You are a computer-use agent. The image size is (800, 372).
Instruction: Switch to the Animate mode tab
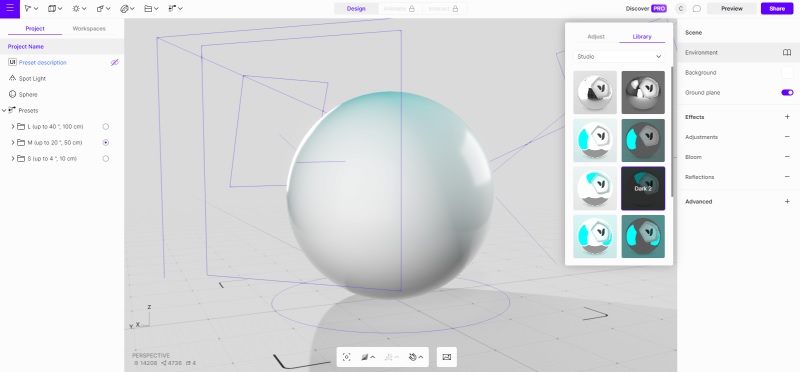(x=399, y=9)
